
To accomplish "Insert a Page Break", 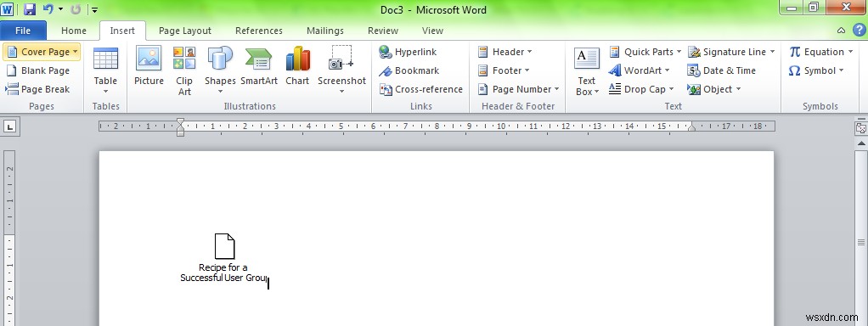I will [x=37, y=90].
